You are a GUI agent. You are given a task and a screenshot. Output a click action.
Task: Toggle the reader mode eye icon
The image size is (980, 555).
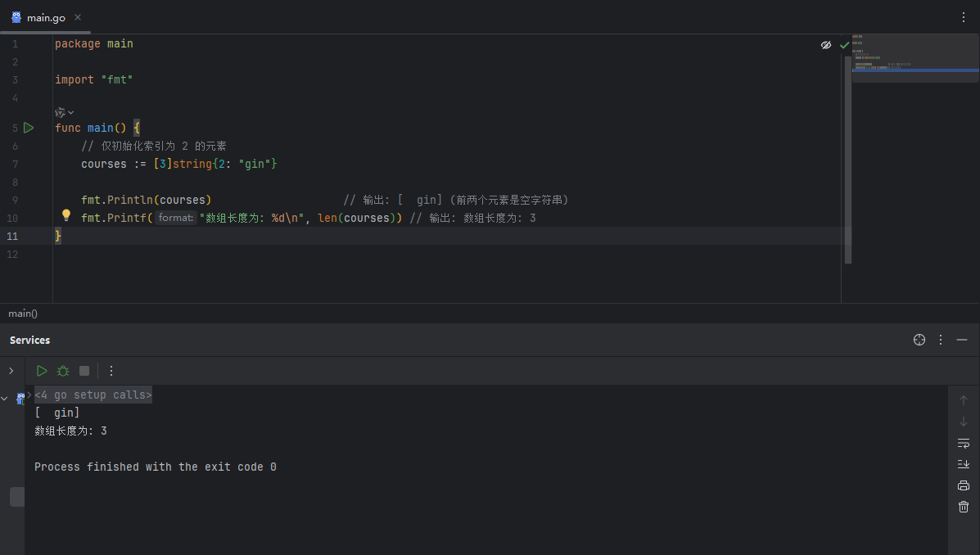[x=826, y=45]
